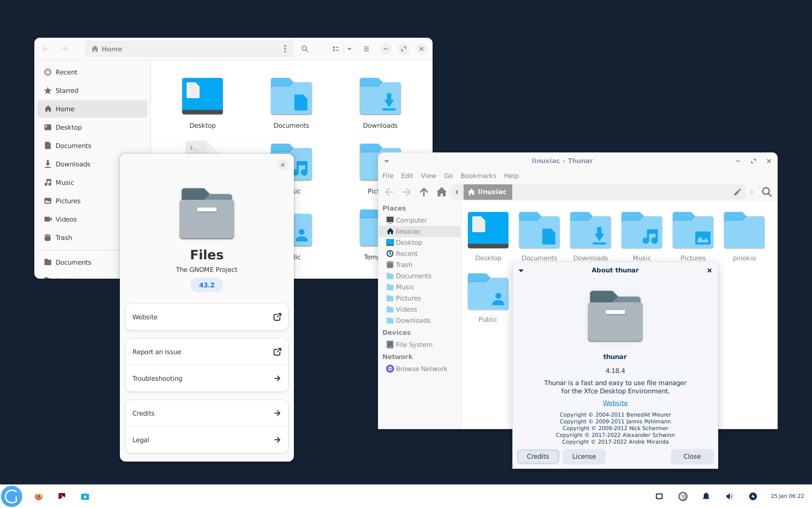Select Starred in GNOME Files sidebar
Image resolution: width=812 pixels, height=508 pixels.
pos(92,90)
